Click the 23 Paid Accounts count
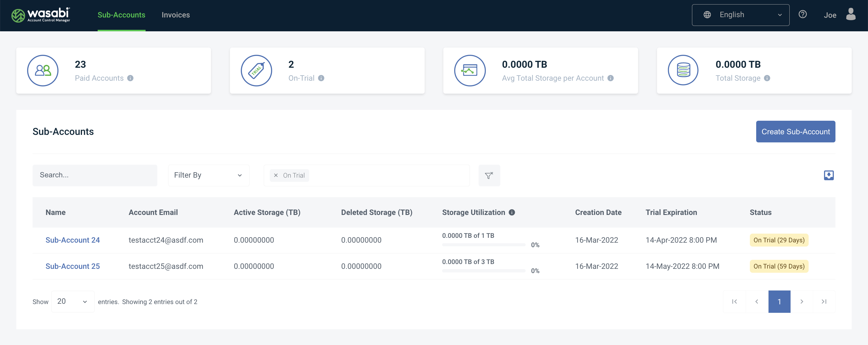Image resolution: width=868 pixels, height=345 pixels. (x=80, y=64)
